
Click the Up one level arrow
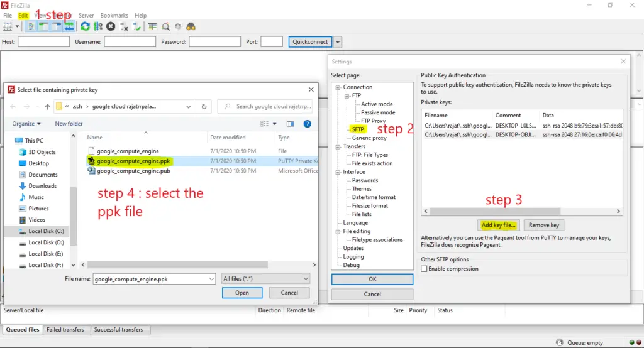47,107
